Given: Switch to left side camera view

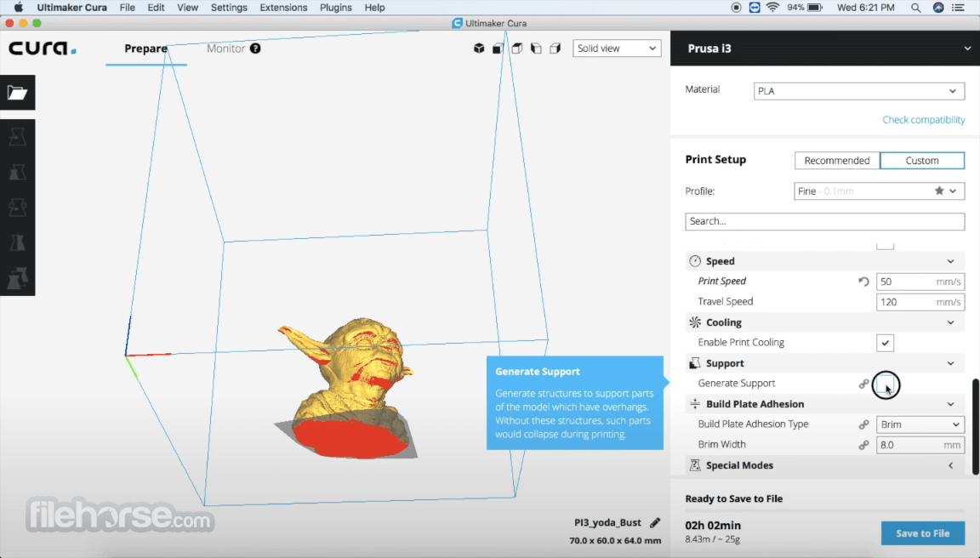Looking at the screenshot, I should 536,48.
